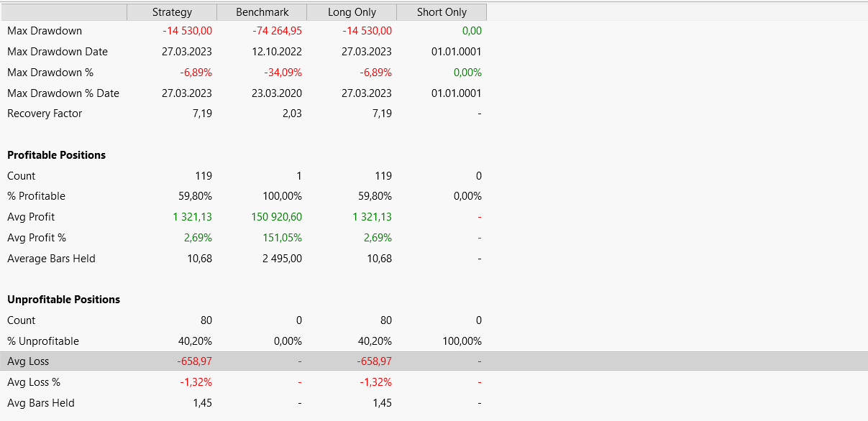Click Long Only Avg Loss value -658,97
Image resolution: width=868 pixels, height=421 pixels.
coord(374,361)
